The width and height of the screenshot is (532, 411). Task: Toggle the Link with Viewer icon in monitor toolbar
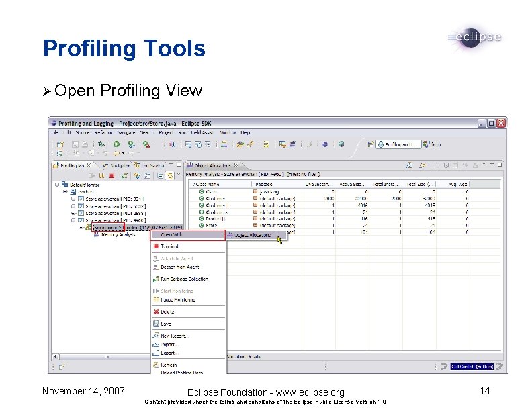pos(169,176)
